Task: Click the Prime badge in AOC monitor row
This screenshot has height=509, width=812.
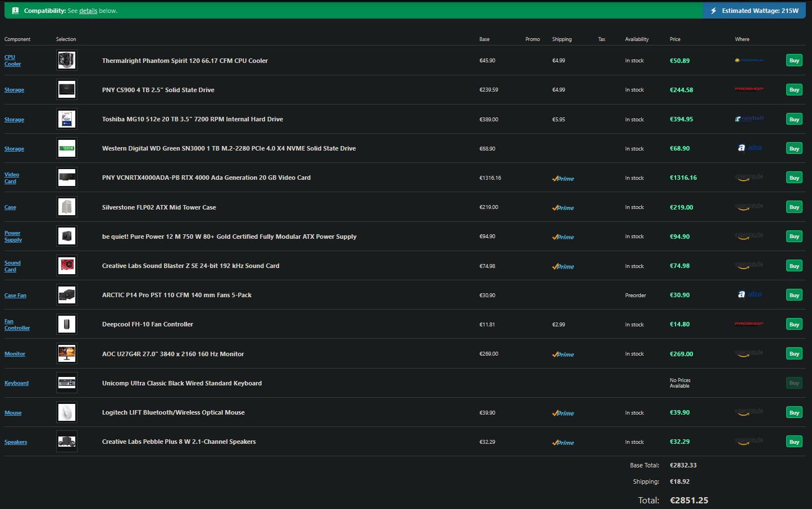Action: (x=563, y=354)
